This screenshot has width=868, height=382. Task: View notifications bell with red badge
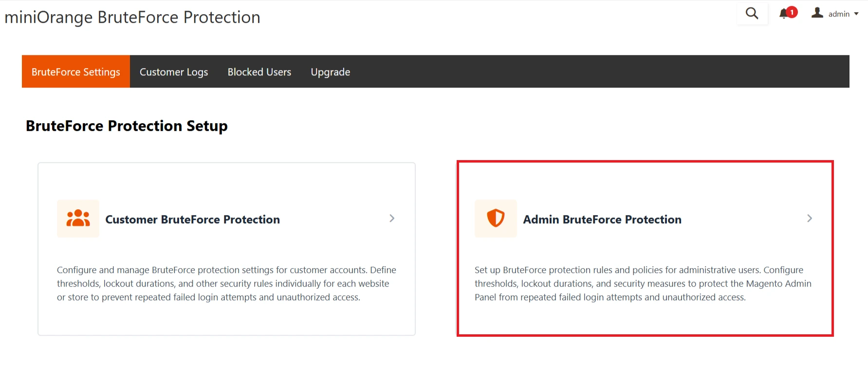pos(788,13)
